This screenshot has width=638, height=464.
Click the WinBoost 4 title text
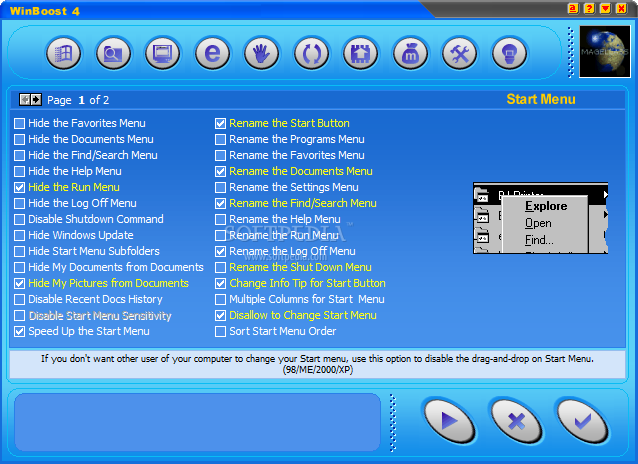(x=45, y=11)
